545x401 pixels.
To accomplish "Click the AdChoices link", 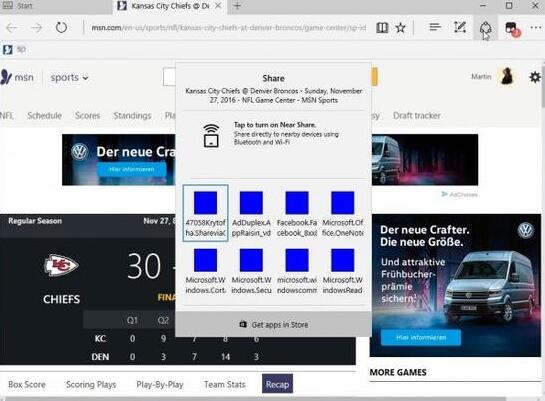I will click(x=459, y=194).
